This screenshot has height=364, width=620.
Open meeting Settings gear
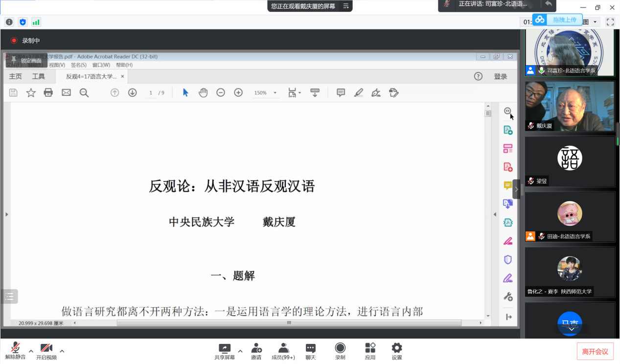tap(397, 348)
